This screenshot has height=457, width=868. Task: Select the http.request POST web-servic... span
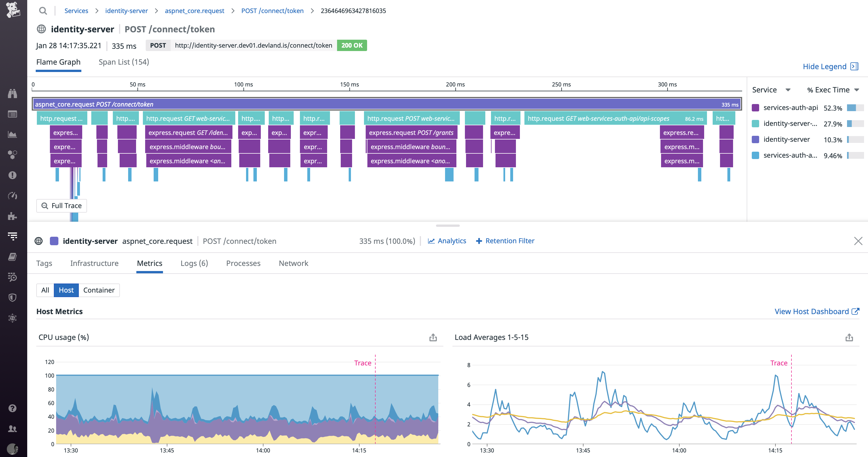pos(411,118)
